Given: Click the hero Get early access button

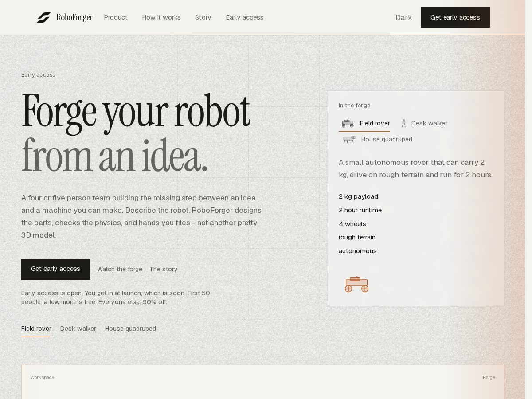Looking at the screenshot, I should coord(55,269).
